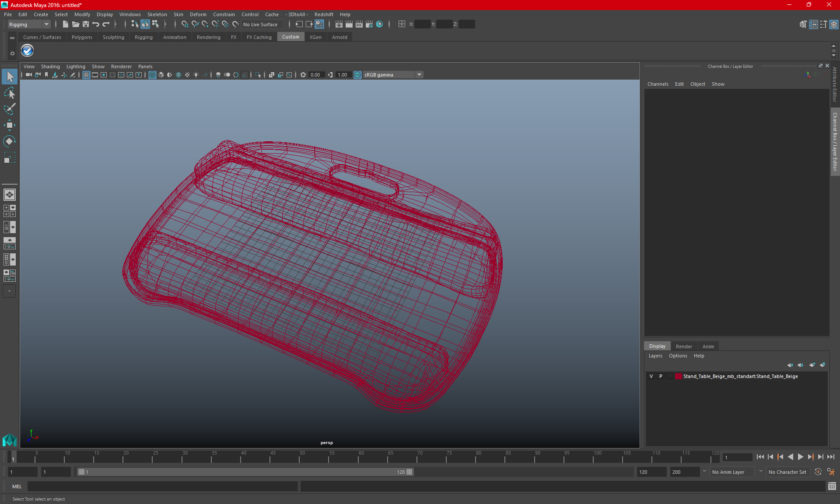Open the Channels menu in Channel Box

pos(658,84)
